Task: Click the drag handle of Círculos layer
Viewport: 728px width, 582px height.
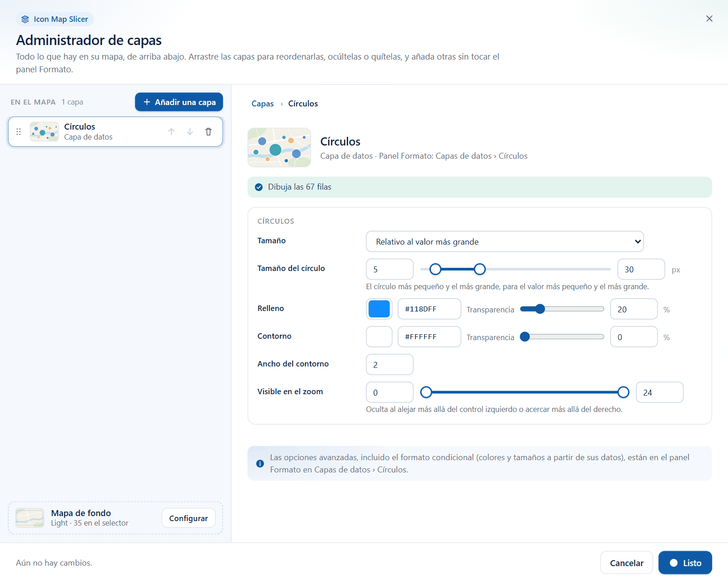Action: (19, 132)
